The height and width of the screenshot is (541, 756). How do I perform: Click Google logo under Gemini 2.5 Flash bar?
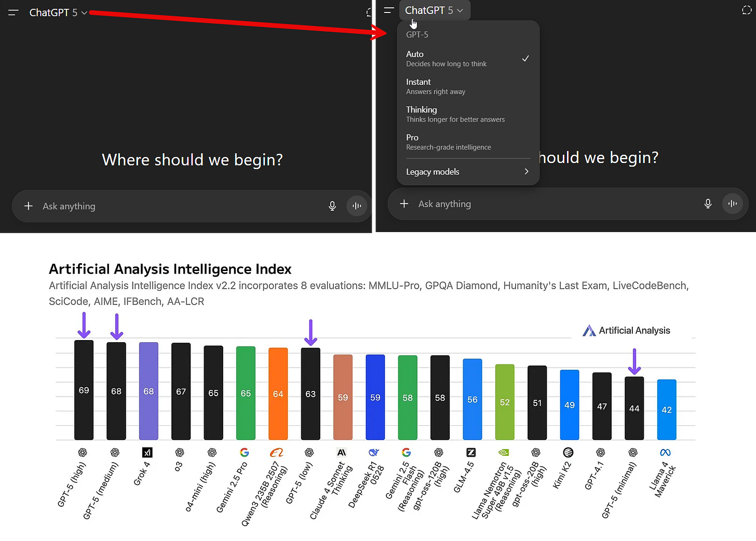point(407,453)
